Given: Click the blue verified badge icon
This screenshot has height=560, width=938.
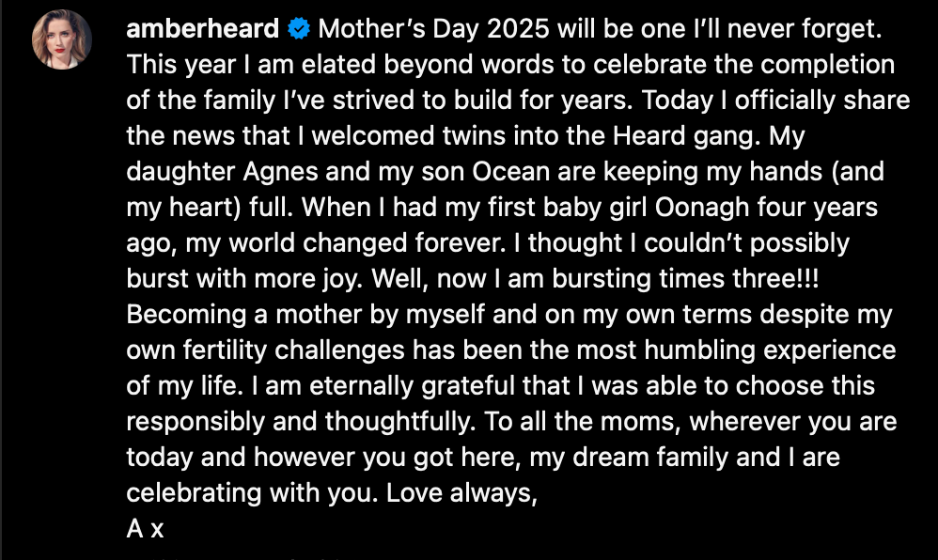Looking at the screenshot, I should tap(299, 29).
